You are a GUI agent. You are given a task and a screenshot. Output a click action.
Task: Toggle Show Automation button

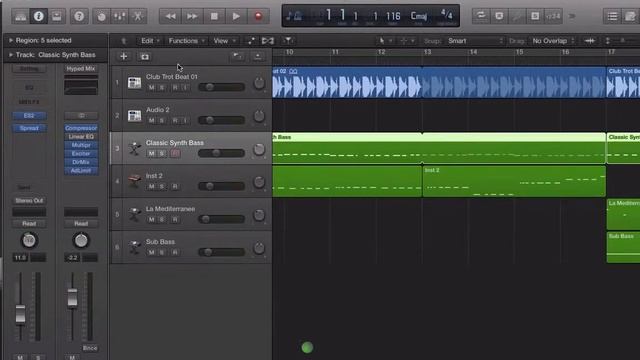tap(251, 41)
